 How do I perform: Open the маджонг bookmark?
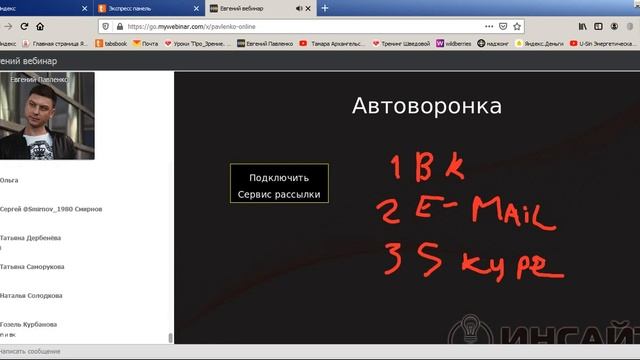(493, 43)
